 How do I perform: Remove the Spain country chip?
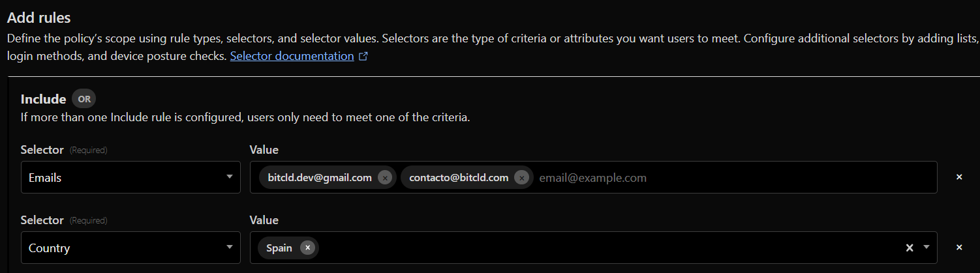click(307, 248)
